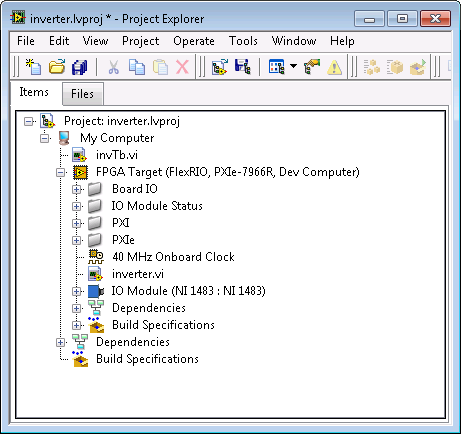Viewport: 461px width, 434px height.
Task: Select the Board IO folder label
Action: coord(135,189)
